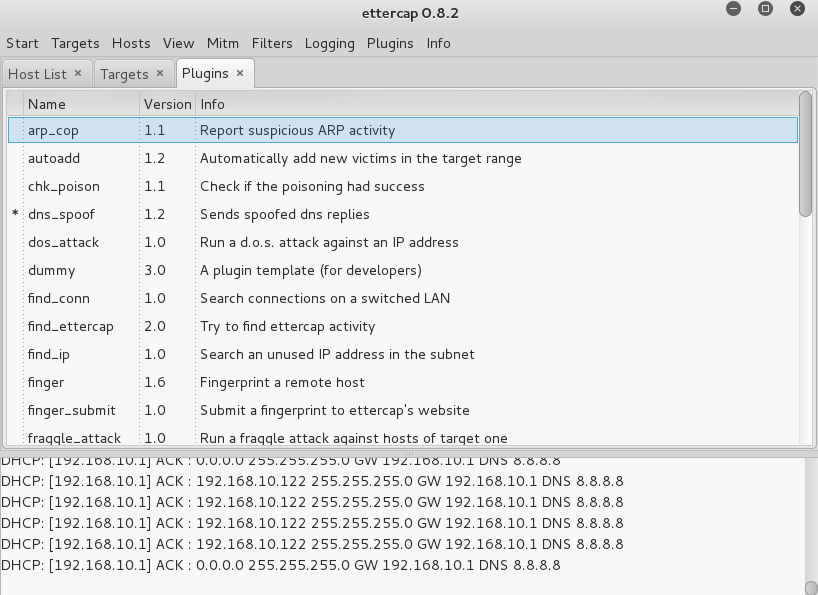This screenshot has width=818, height=595.
Task: Sort plugins by the Version column header
Action: (x=167, y=104)
